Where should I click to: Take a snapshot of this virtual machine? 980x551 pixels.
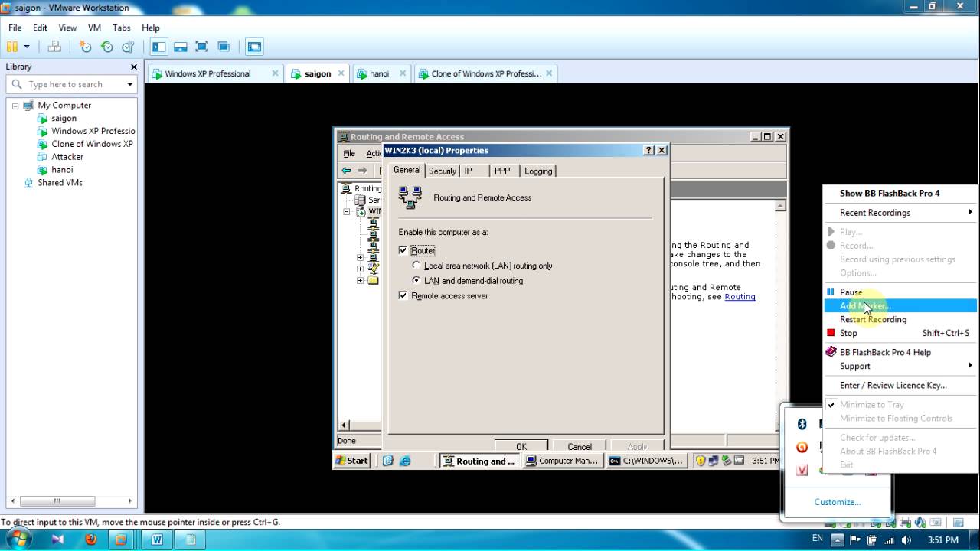click(85, 47)
